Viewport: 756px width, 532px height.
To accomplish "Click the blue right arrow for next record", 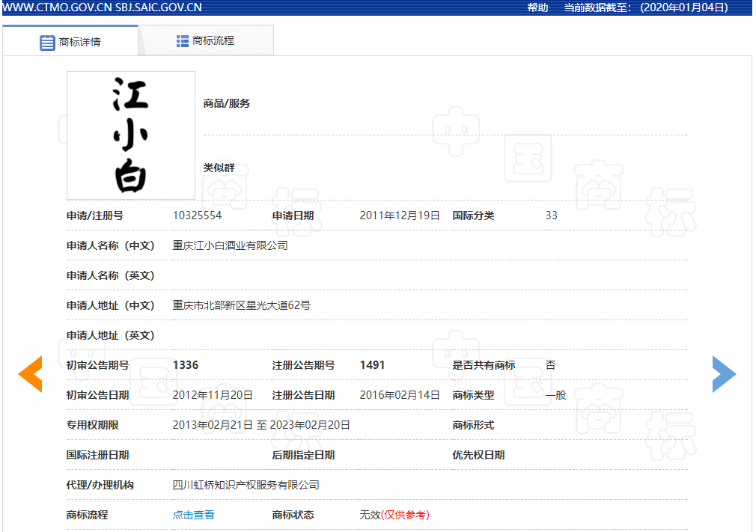I will 724,373.
